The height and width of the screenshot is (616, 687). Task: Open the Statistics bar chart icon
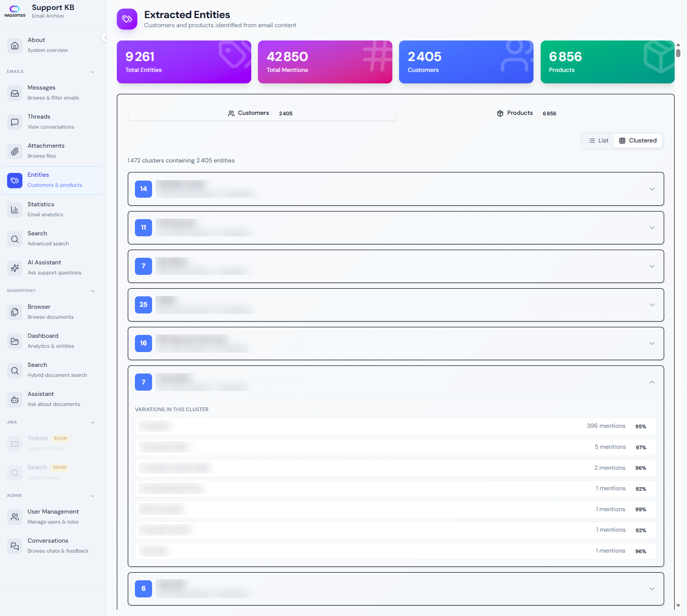(15, 210)
